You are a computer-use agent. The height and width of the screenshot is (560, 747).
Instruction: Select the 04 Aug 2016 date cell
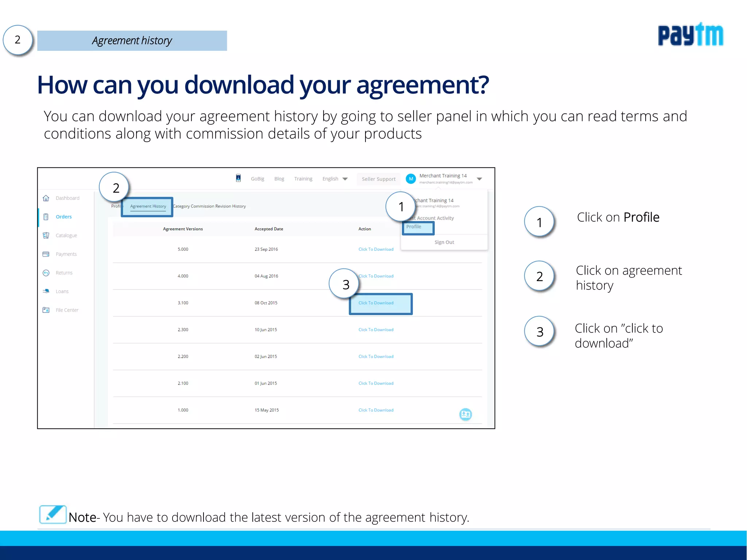(266, 276)
